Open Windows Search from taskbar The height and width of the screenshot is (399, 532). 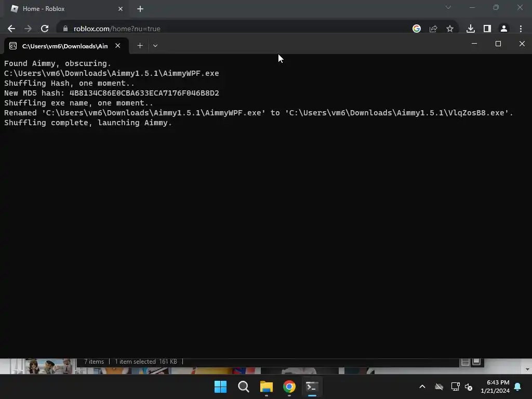pos(244,387)
